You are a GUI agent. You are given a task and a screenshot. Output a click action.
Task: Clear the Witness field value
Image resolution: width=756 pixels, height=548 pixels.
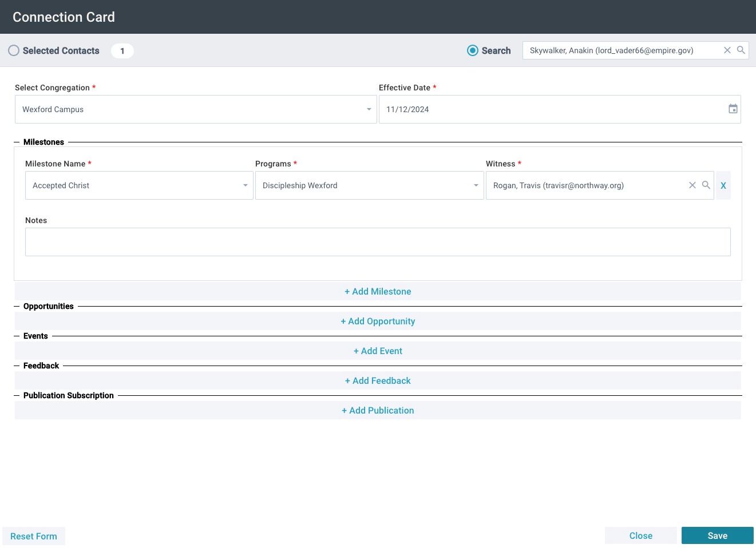click(x=692, y=185)
